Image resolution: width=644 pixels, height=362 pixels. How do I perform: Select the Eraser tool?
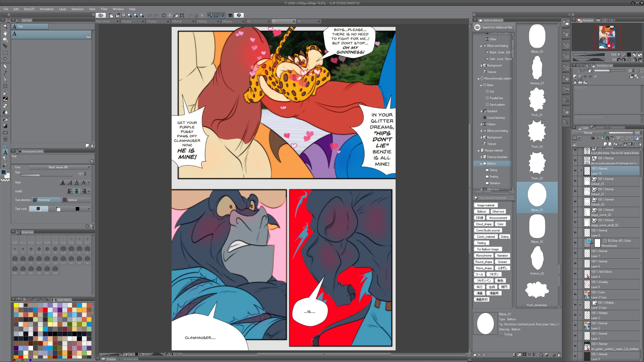[x=5, y=106]
